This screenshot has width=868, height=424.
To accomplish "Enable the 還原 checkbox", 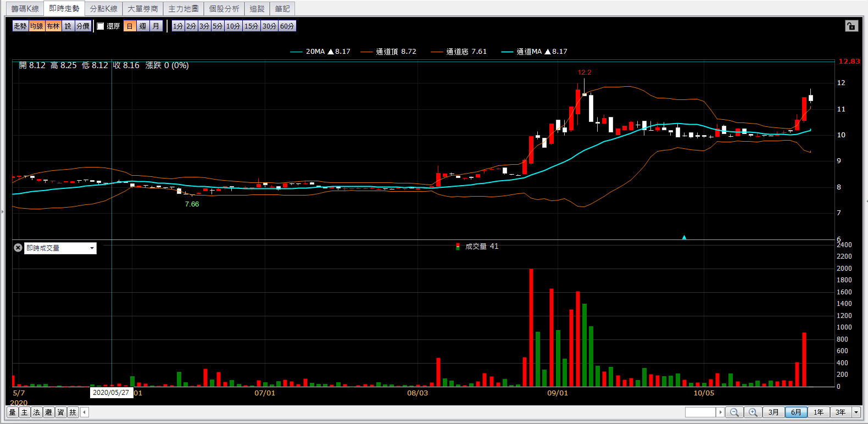I will (x=101, y=26).
